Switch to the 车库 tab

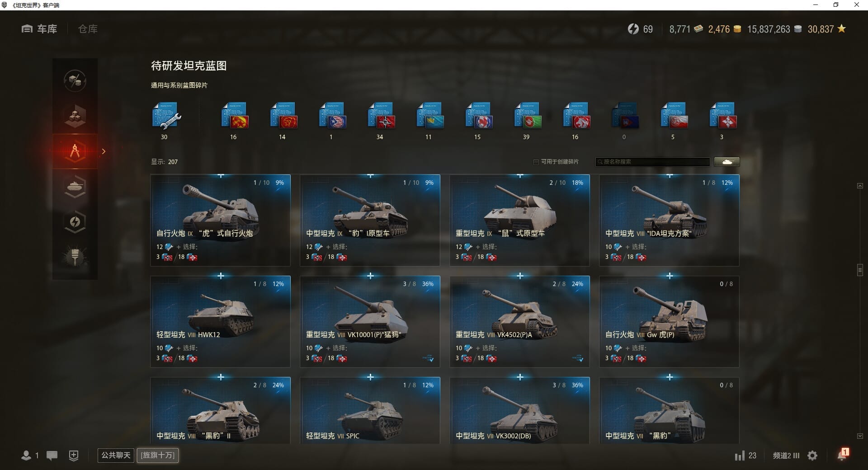tap(39, 29)
